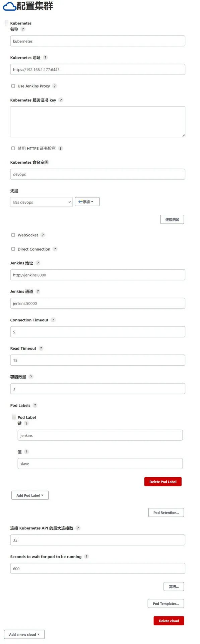Viewport: 200px width, 644px height.
Task: Expand the Add a new cloud menu
Action: pyautogui.click(x=24, y=635)
